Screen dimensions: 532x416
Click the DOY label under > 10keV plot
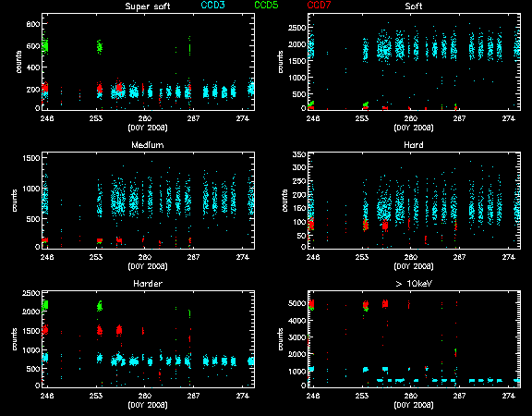pos(414,405)
